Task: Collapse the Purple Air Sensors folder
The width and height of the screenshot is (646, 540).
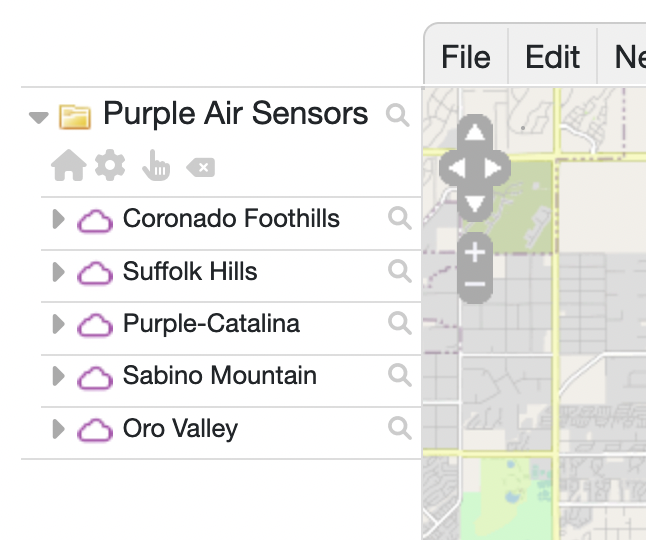Action: 39,117
